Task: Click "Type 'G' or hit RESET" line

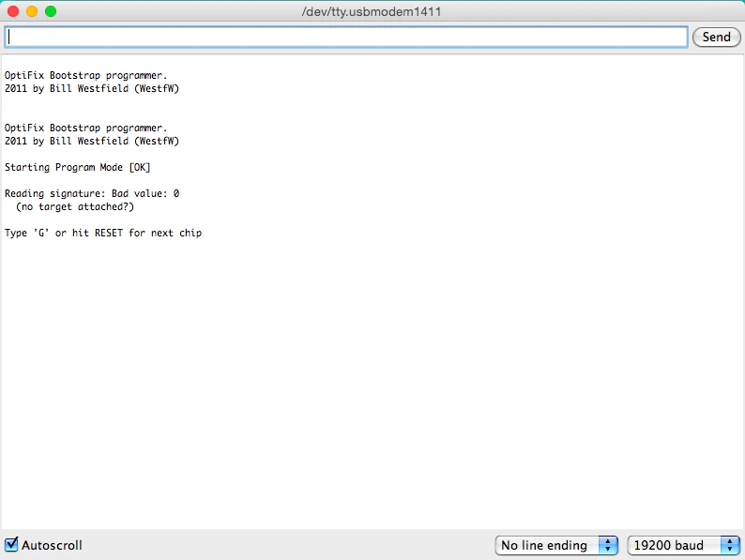Action: pos(103,233)
